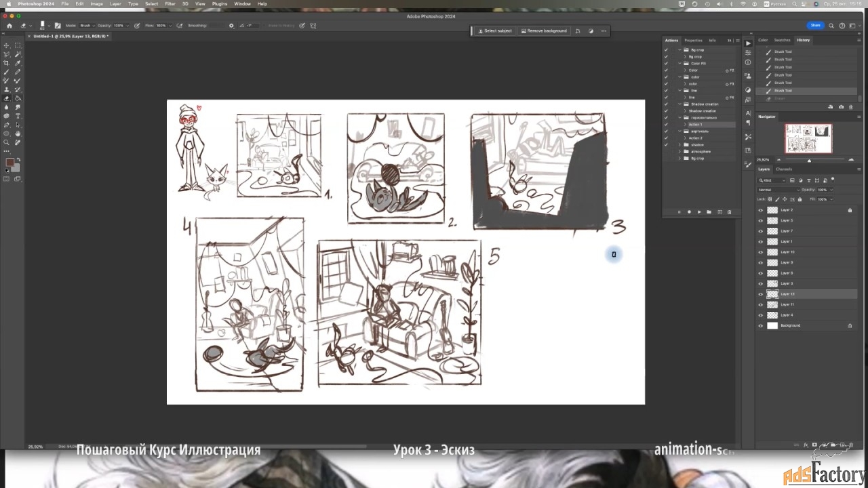Open the Filter menu
The image size is (868, 488).
point(170,4)
